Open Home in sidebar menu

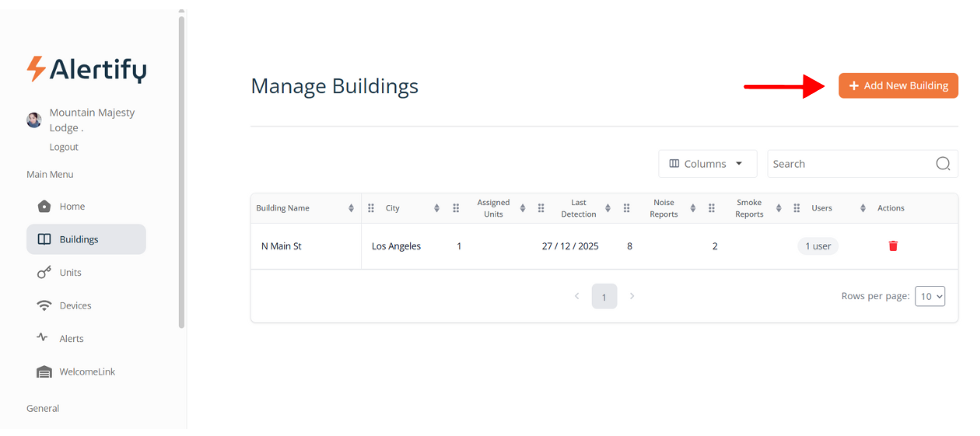tap(72, 207)
